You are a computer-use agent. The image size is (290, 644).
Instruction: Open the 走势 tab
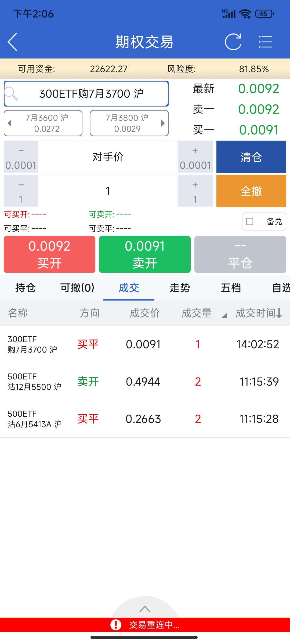(180, 288)
